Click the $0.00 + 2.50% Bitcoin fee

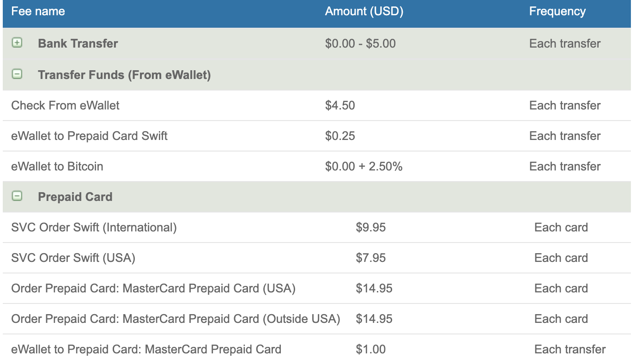[x=363, y=166]
